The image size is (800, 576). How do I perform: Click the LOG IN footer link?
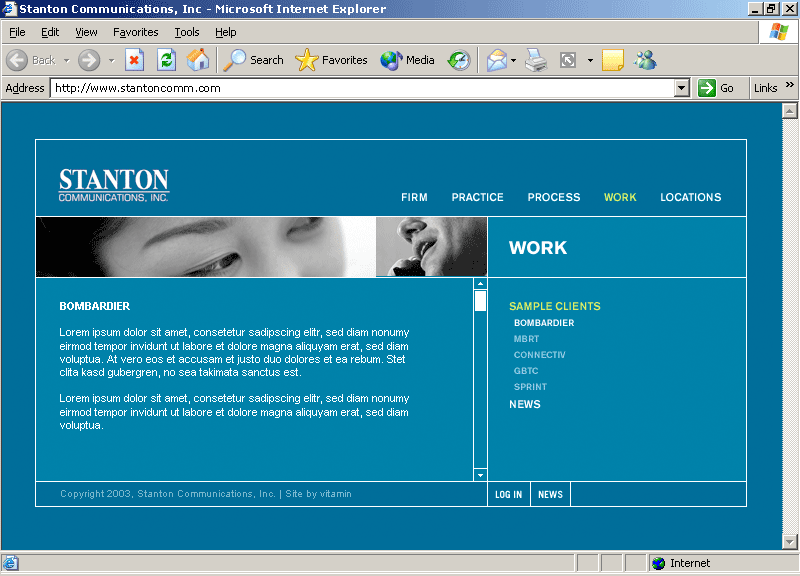pos(508,494)
